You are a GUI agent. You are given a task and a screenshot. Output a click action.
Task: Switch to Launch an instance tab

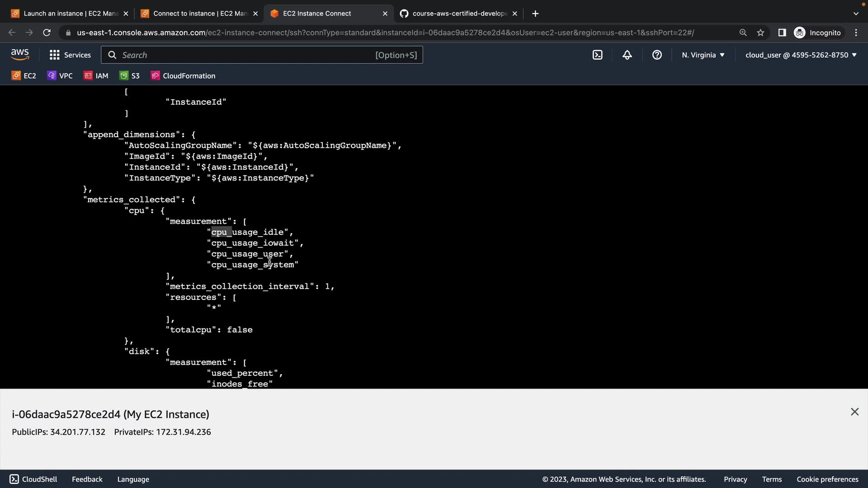coord(66,14)
